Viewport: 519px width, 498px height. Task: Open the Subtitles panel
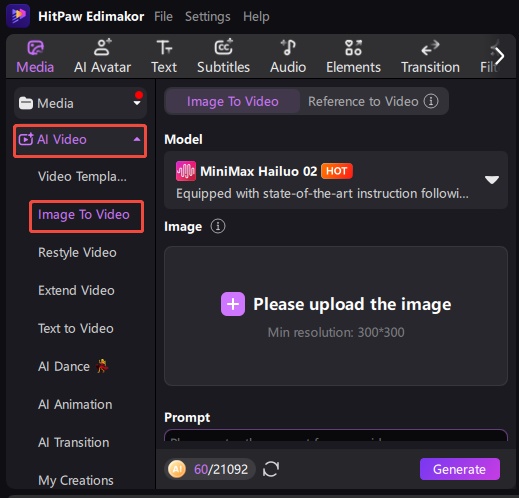(x=223, y=56)
